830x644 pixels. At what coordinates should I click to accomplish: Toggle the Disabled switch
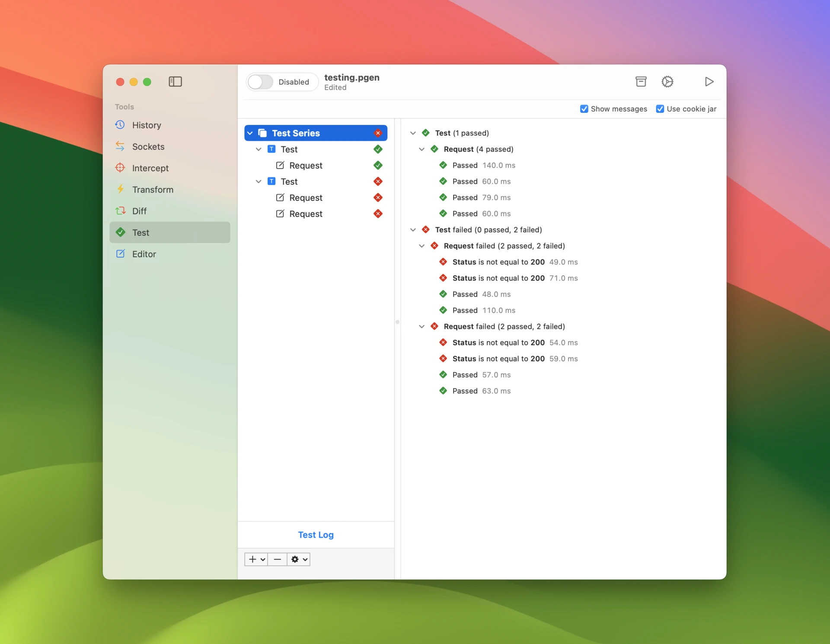coord(261,82)
